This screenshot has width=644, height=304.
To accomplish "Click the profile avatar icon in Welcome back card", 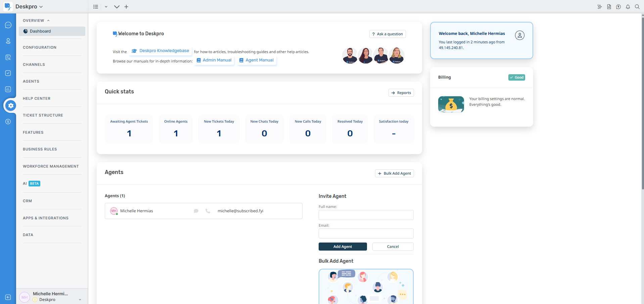I will coord(520,35).
